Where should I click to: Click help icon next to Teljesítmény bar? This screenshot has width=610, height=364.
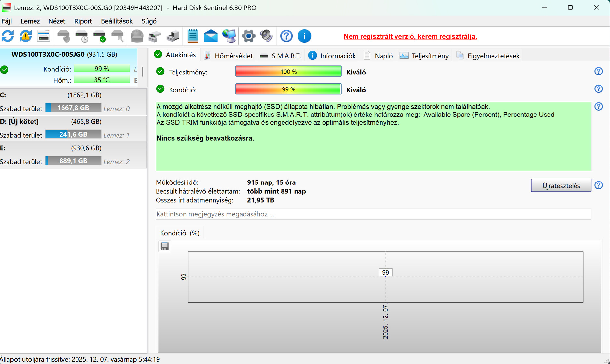598,71
